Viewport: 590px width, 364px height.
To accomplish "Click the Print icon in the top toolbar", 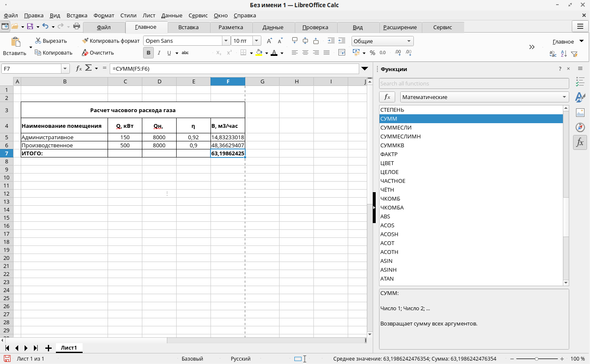I will pos(77,26).
